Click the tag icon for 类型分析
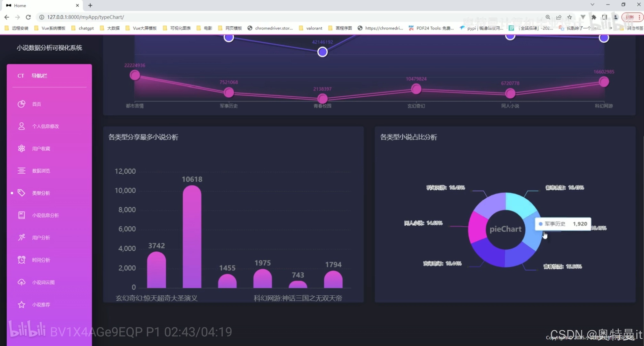Screen dimensions: 644x346 click(x=21, y=193)
